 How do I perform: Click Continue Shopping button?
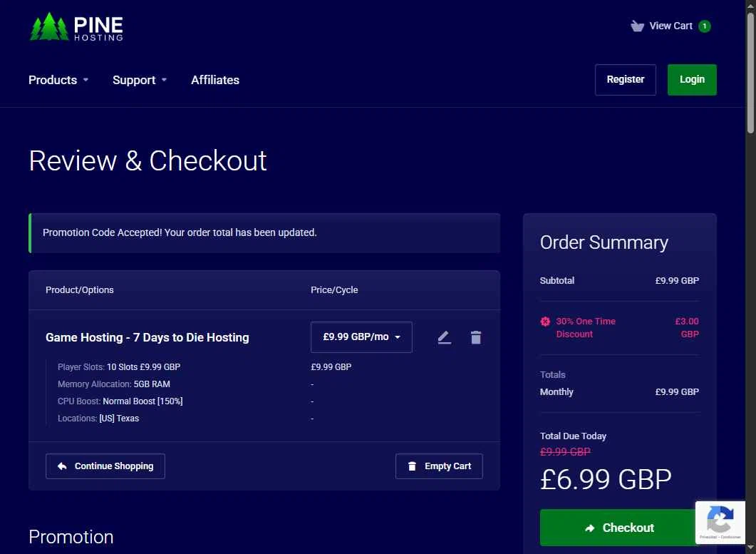coord(105,466)
